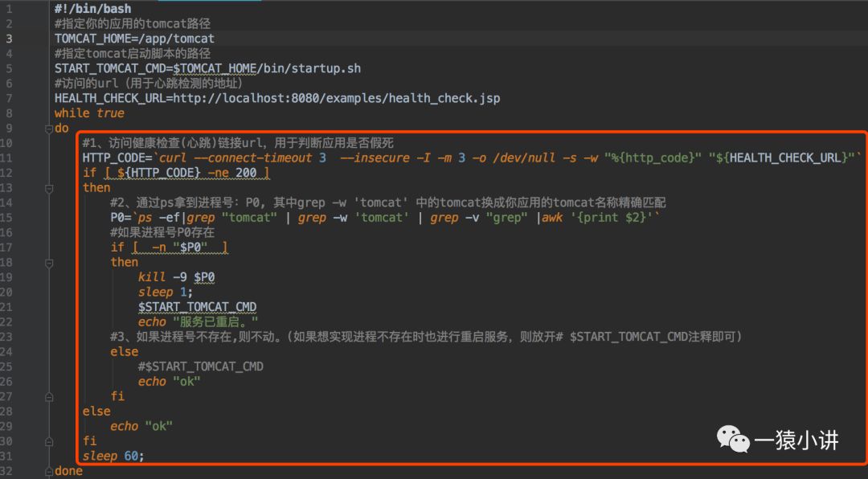
Task: Click the comment '#访问的url (用于心跳检测的地址)'
Action: tap(149, 84)
